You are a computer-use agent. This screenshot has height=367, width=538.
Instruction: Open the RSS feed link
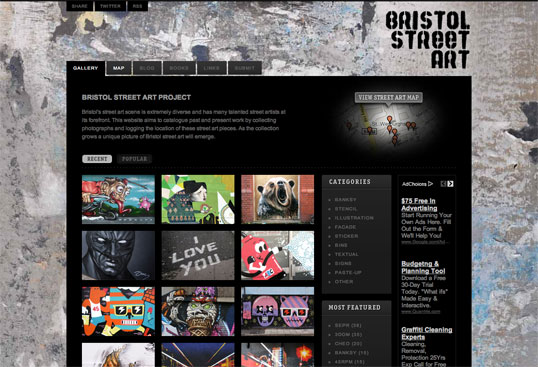(x=137, y=6)
